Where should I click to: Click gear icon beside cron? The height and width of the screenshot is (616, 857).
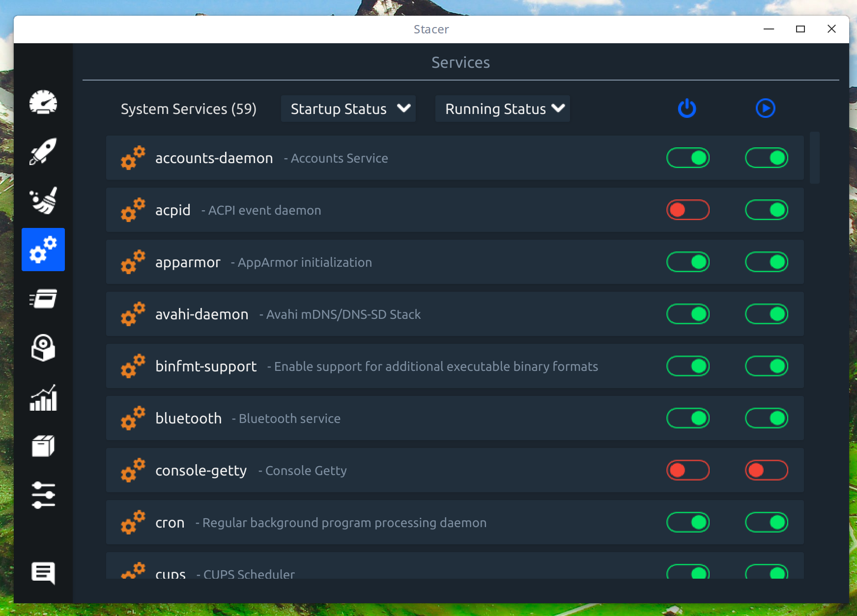coord(133,522)
